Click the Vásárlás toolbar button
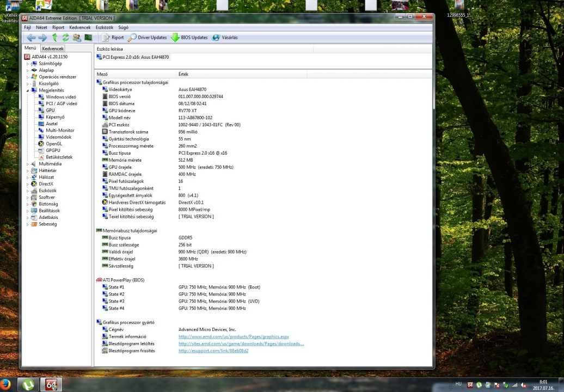Image resolution: width=564 pixels, height=392 pixels. (225, 38)
